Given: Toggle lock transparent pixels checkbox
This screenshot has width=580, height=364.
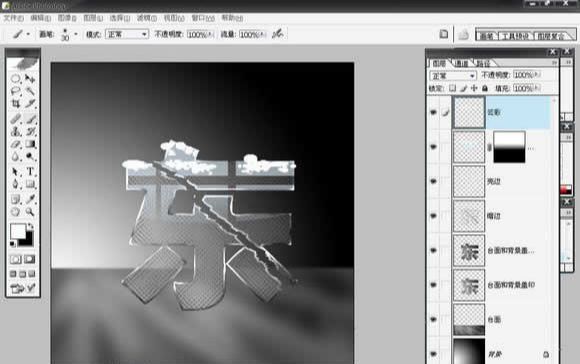Looking at the screenshot, I should [x=452, y=88].
